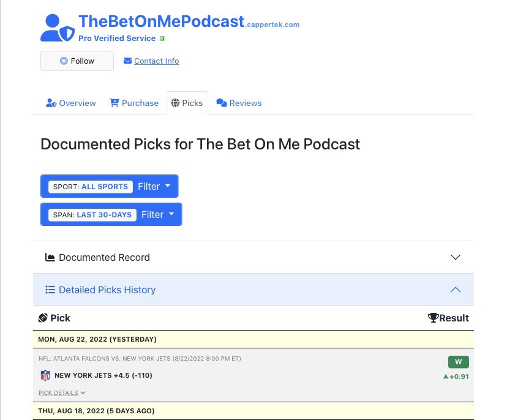Click the LAST 30-DAYS filter value
The width and height of the screenshot is (507, 420).
104,215
